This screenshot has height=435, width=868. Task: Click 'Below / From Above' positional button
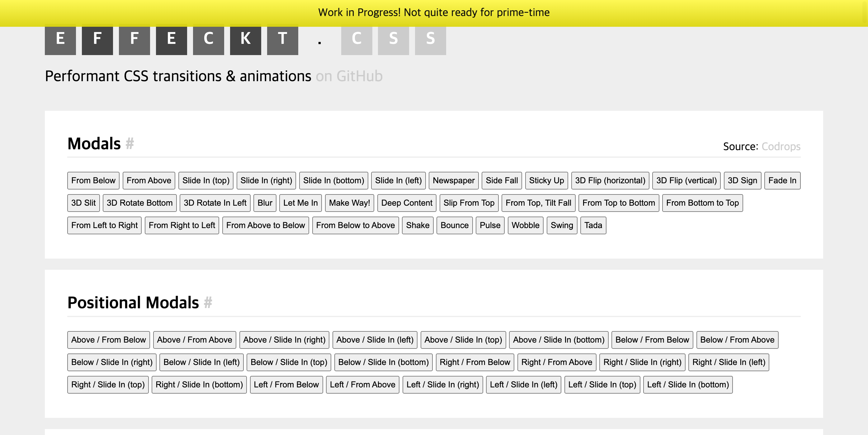click(737, 340)
